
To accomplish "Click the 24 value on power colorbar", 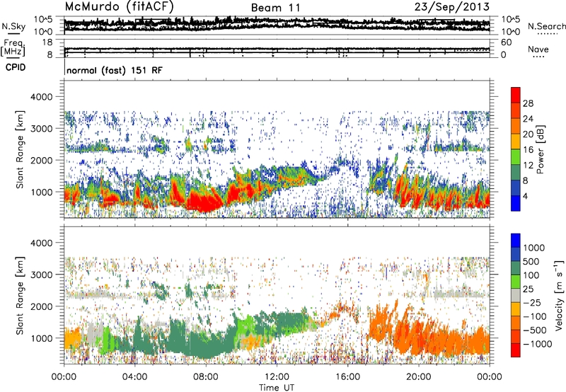I will [528, 119].
